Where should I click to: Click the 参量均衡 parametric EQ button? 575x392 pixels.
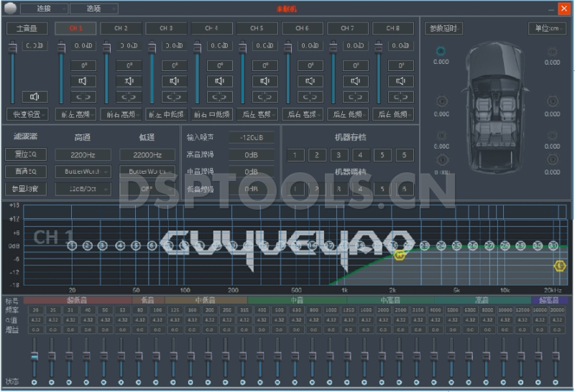pos(26,189)
